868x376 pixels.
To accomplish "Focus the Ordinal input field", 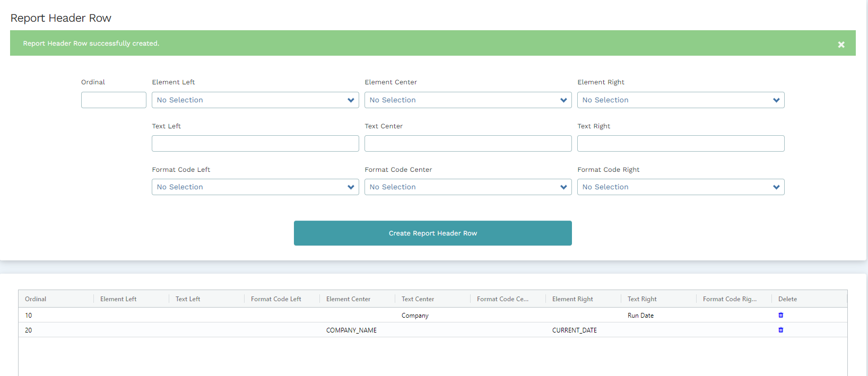I will pyautogui.click(x=114, y=100).
